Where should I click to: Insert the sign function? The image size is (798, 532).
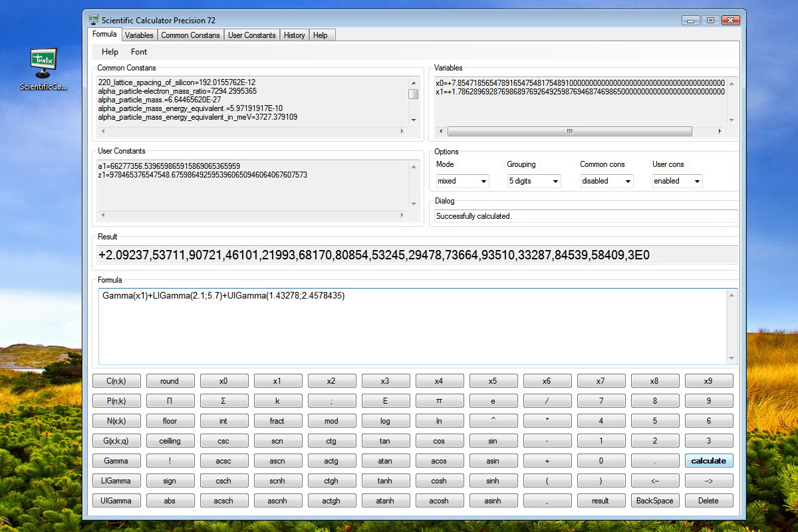tap(170, 481)
